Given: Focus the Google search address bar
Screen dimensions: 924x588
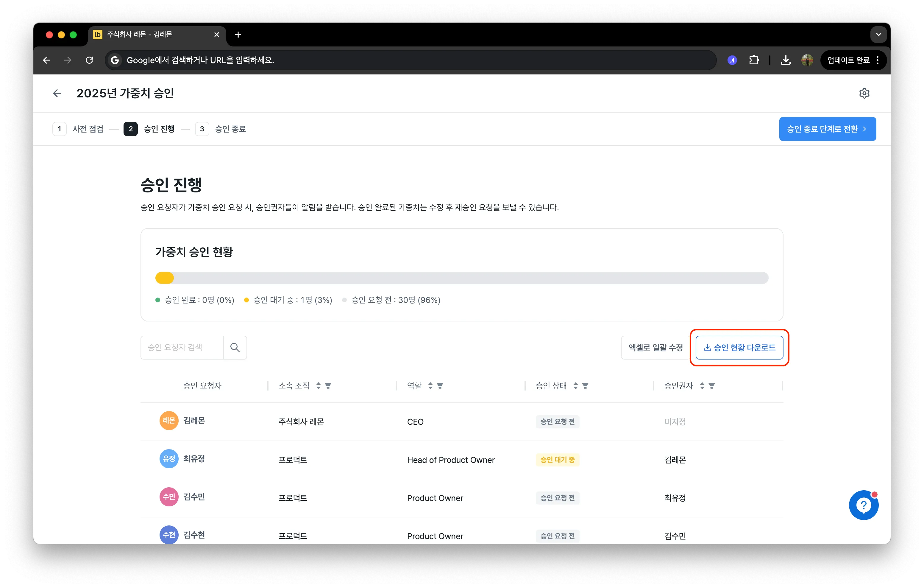Looking at the screenshot, I should (411, 60).
